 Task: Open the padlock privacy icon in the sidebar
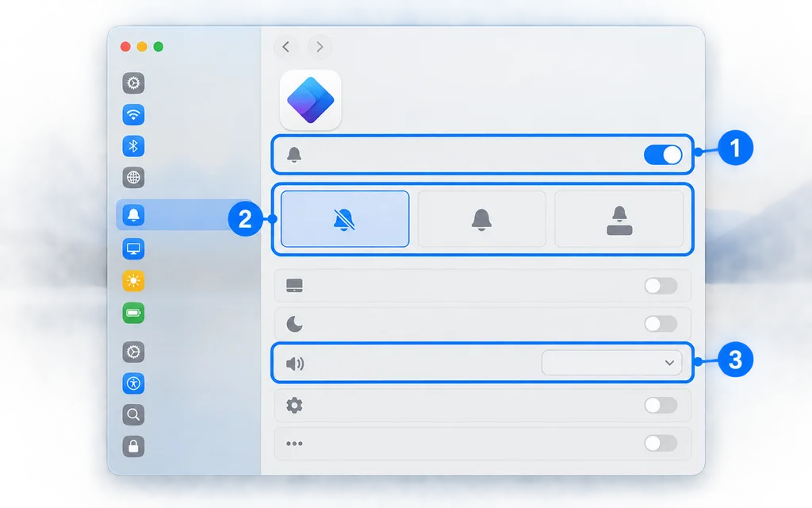point(133,446)
